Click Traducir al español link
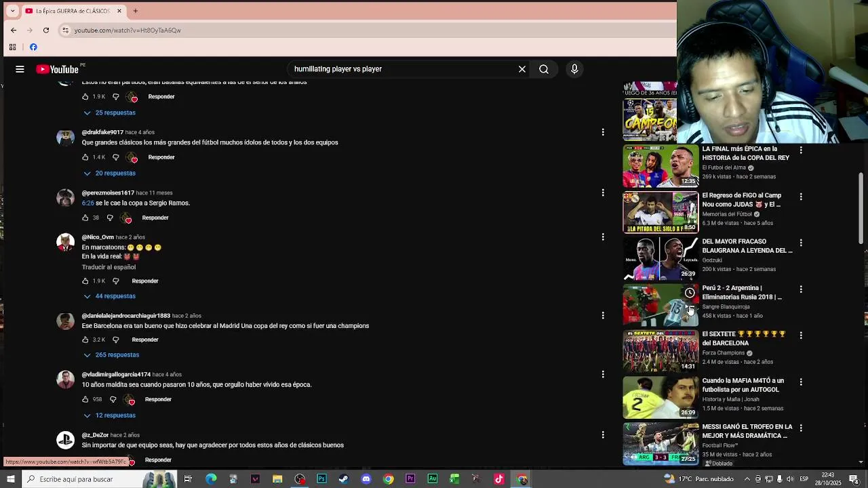Screen dimensions: 868x488 (x=108, y=267)
